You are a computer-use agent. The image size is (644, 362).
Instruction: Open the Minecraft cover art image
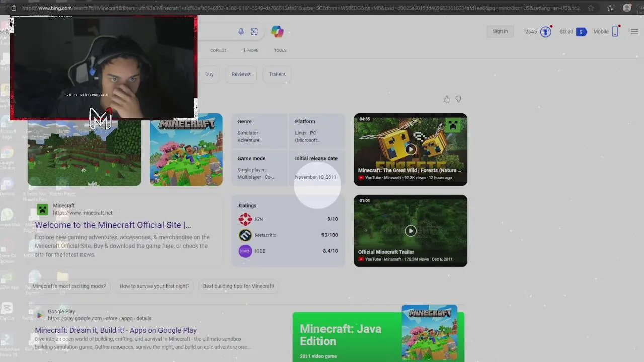(186, 150)
